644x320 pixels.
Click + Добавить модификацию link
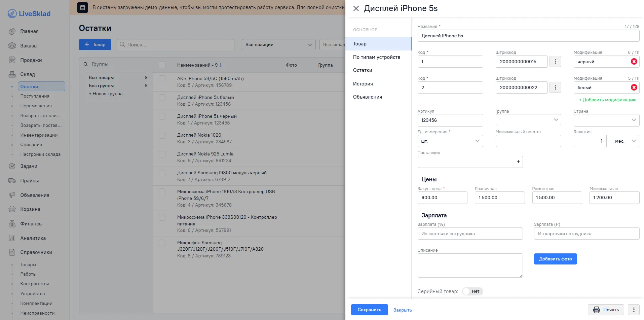(607, 100)
